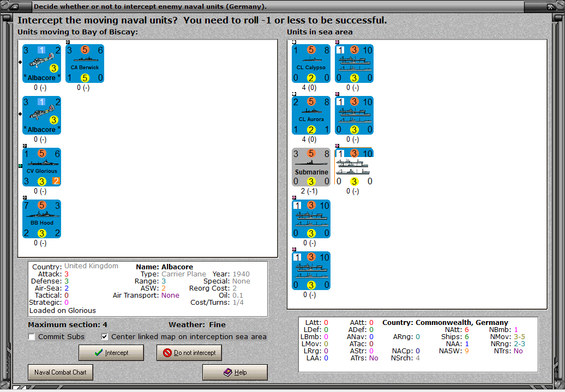Click the Help button
Image resolution: width=565 pixels, height=392 pixels.
235,372
